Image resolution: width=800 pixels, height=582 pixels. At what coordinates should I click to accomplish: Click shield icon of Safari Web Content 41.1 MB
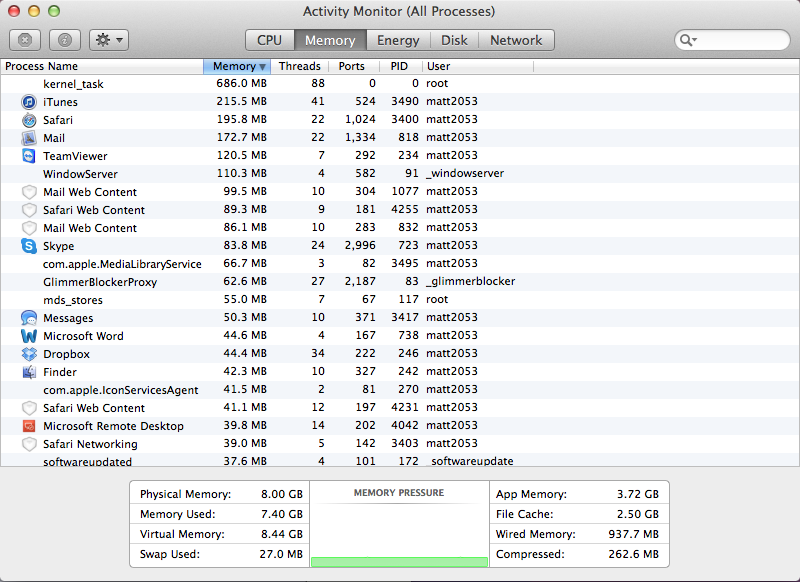click(x=29, y=408)
